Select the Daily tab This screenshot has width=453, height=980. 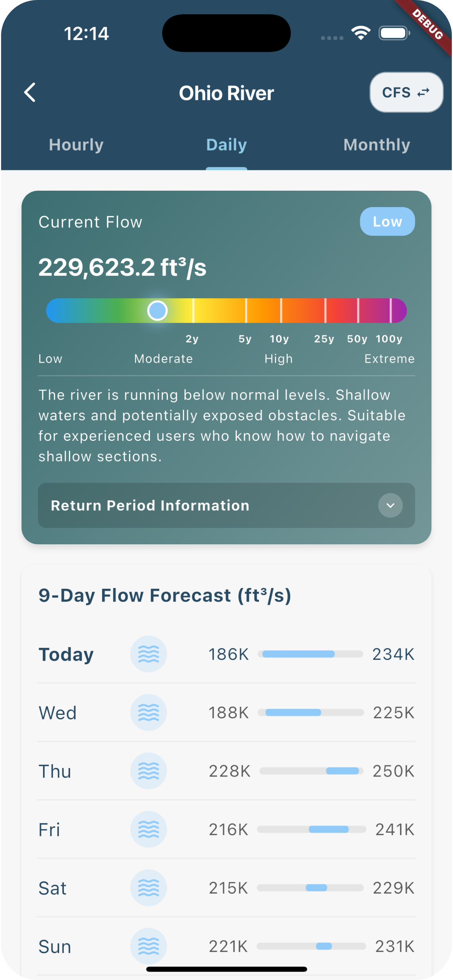pyautogui.click(x=226, y=145)
